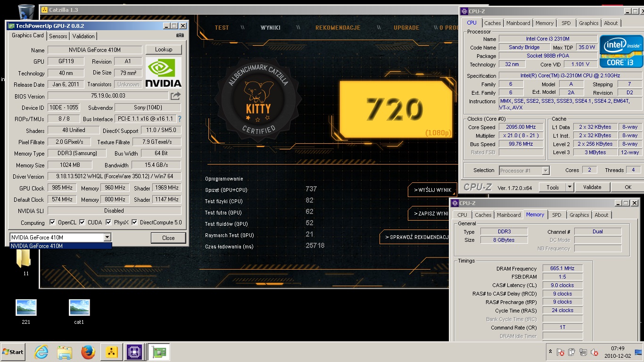This screenshot has width=644, height=362.
Task: Click the Czas ładowania value 25718
Action: (315, 246)
